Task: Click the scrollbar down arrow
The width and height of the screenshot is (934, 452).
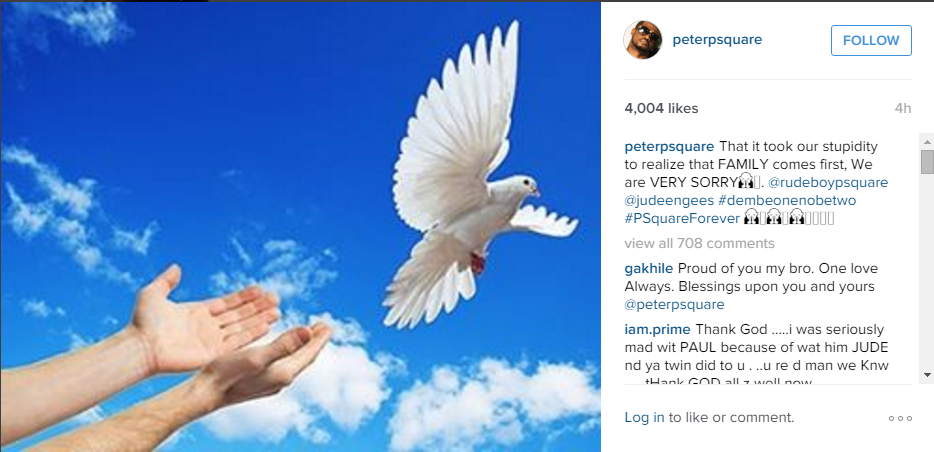Action: [927, 375]
